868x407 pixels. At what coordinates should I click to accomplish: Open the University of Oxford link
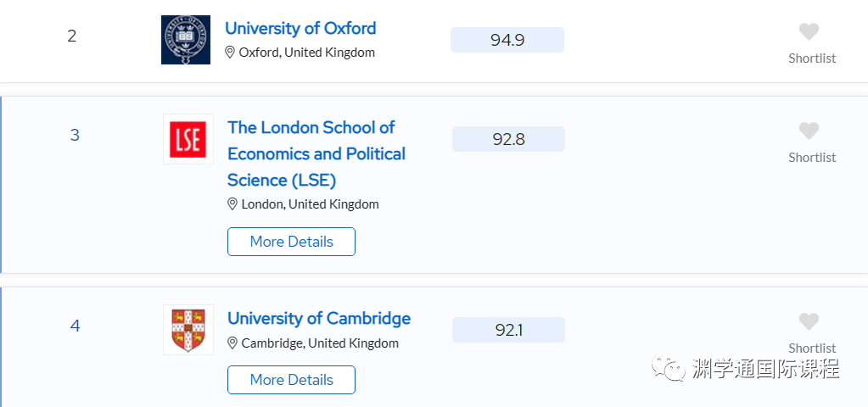[300, 28]
